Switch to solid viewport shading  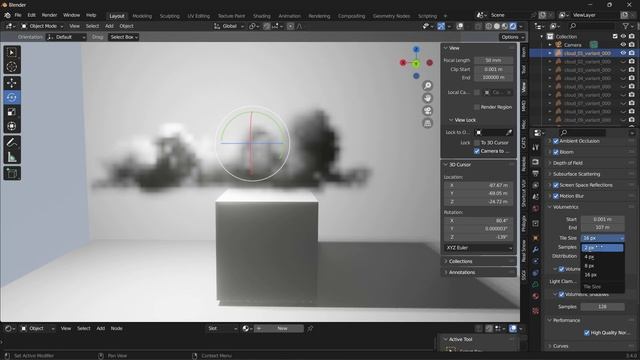[497, 26]
